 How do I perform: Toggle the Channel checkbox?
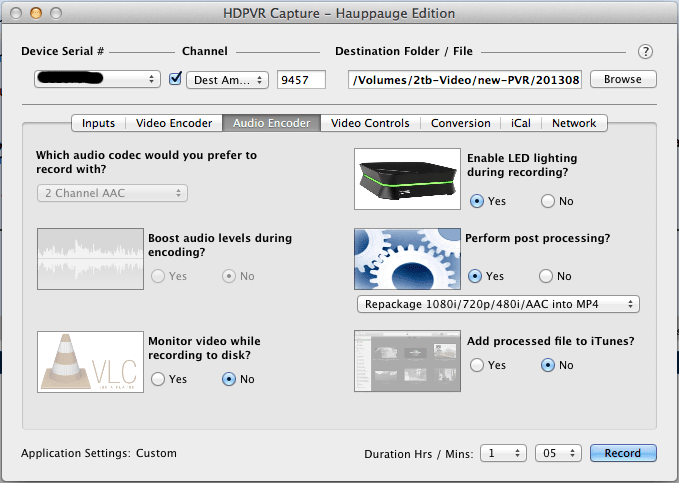(175, 79)
